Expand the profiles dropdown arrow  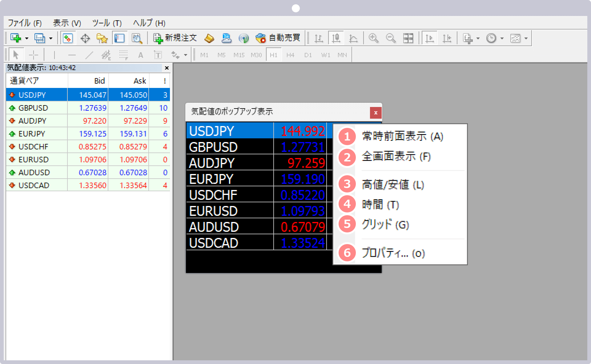pos(51,38)
